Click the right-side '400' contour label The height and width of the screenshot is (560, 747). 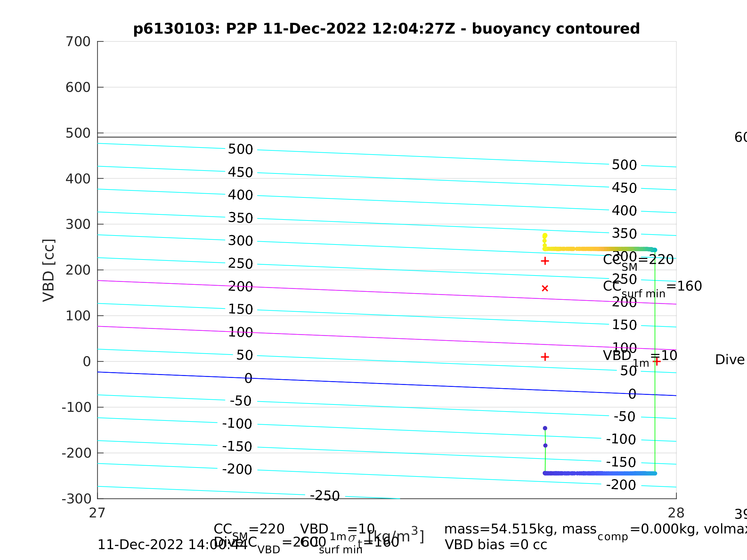pos(624,211)
